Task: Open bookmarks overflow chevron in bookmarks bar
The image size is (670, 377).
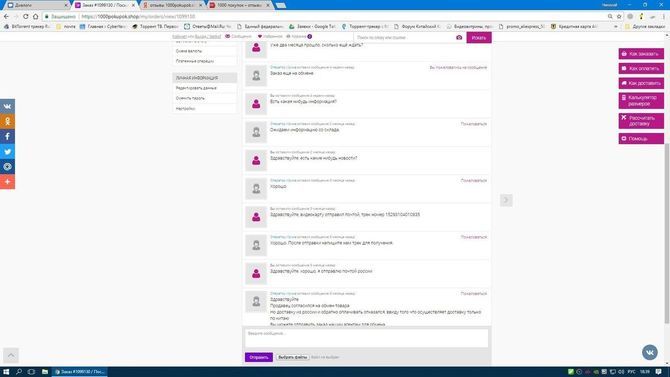Action: [616, 27]
